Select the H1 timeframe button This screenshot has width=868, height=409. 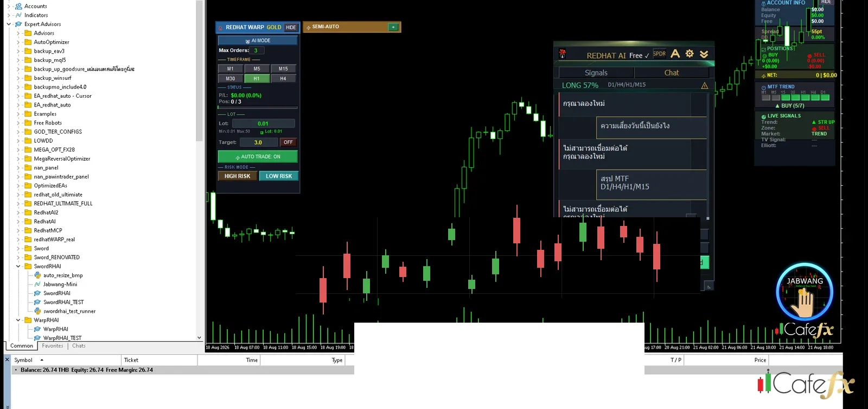point(257,79)
